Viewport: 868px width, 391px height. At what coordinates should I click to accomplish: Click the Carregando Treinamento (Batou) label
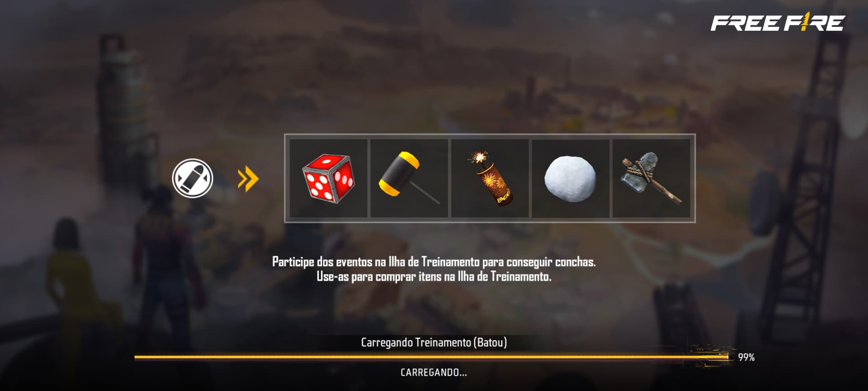[x=434, y=343]
